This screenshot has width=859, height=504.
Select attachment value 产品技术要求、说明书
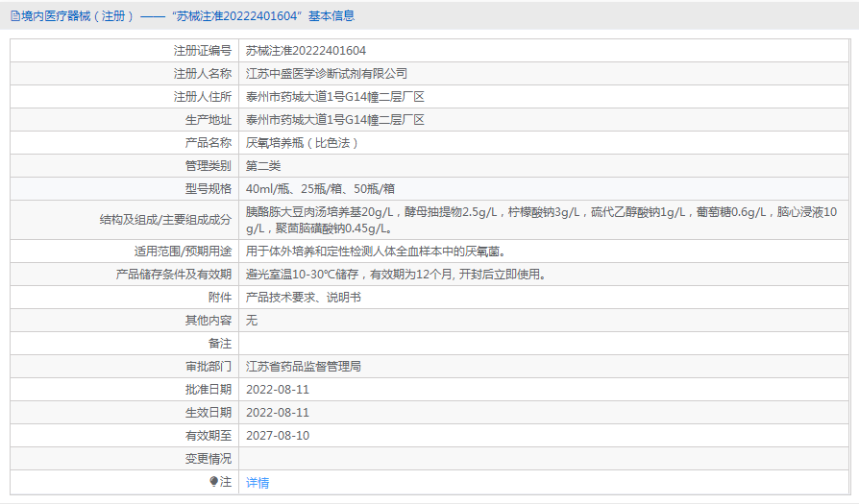303,298
